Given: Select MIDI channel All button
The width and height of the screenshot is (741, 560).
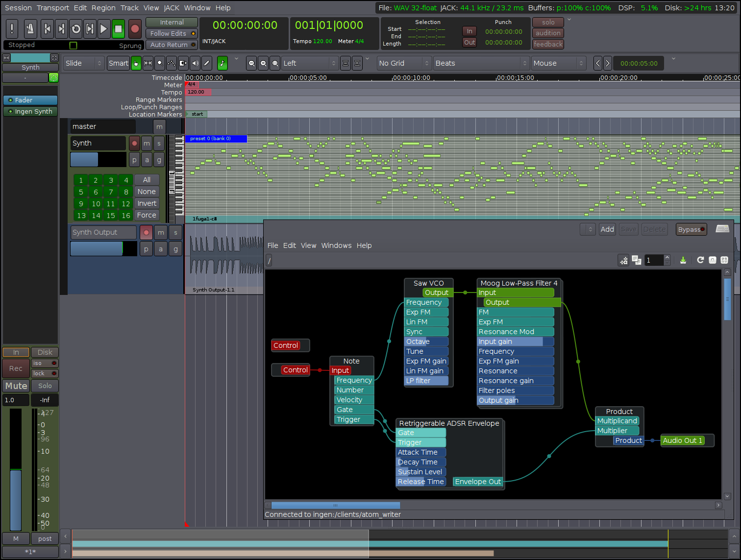Looking at the screenshot, I should 147,180.
